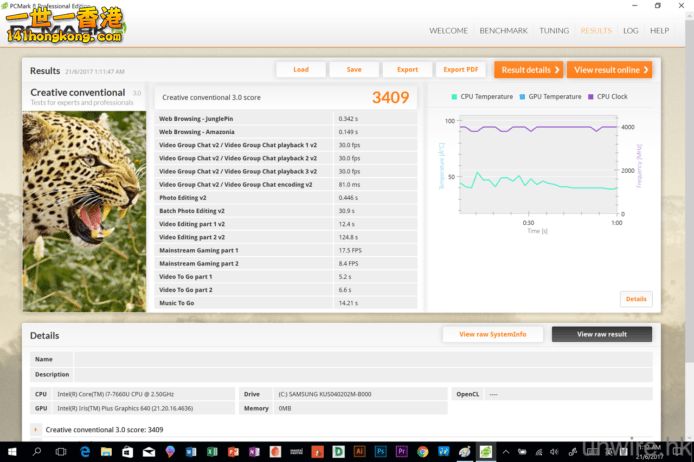The width and height of the screenshot is (694, 462).
Task: Select Video Editing part 1 v2 row
Action: (286, 224)
